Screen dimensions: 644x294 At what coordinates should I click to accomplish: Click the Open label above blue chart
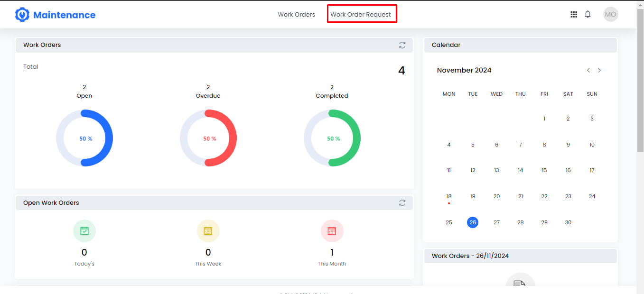coord(84,96)
